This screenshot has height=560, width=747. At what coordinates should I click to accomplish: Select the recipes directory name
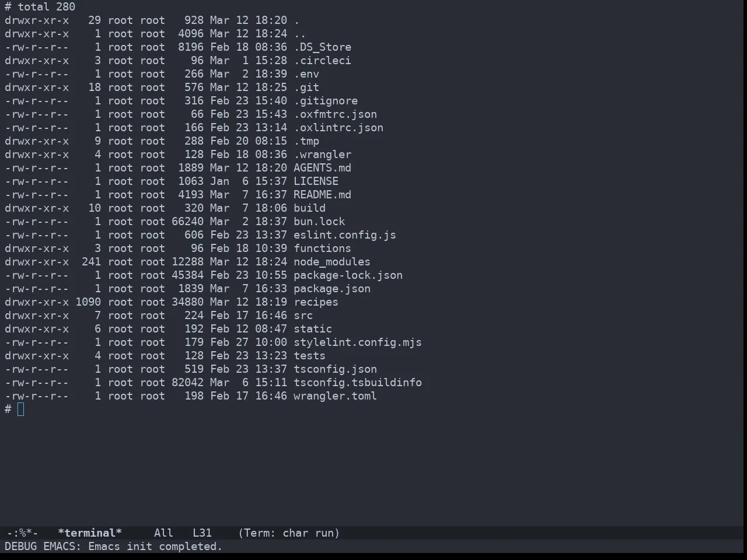(316, 302)
